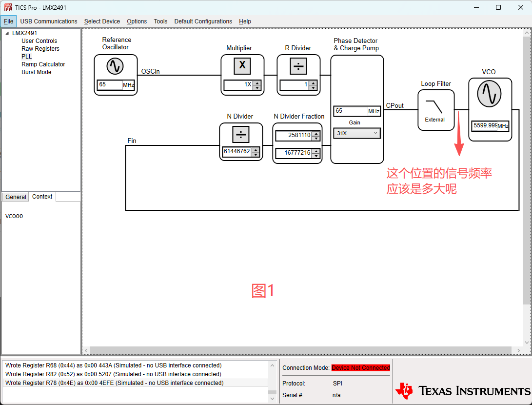Open the Options menu
532x405 pixels.
(x=137, y=21)
